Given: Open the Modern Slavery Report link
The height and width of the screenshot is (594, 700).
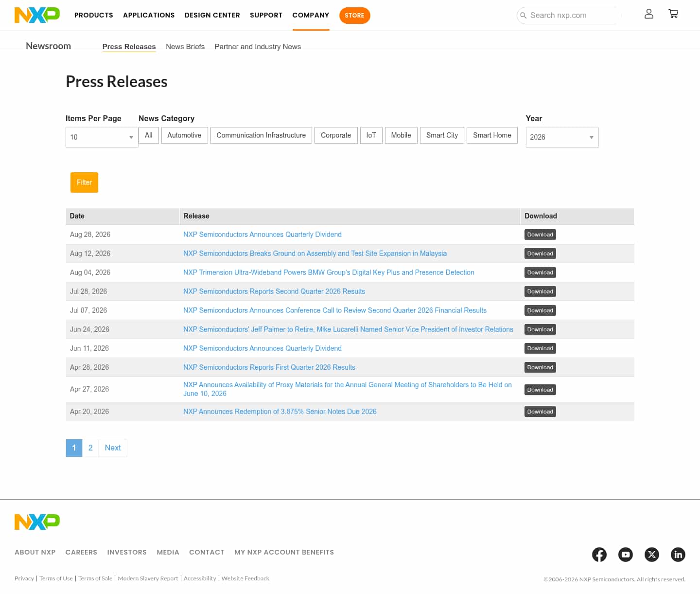Looking at the screenshot, I should (x=148, y=578).
